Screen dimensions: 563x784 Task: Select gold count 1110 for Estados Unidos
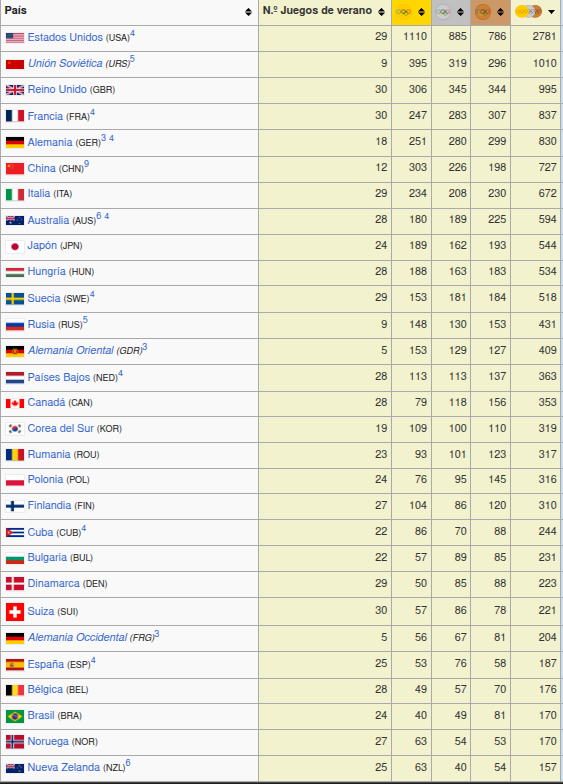pos(415,36)
